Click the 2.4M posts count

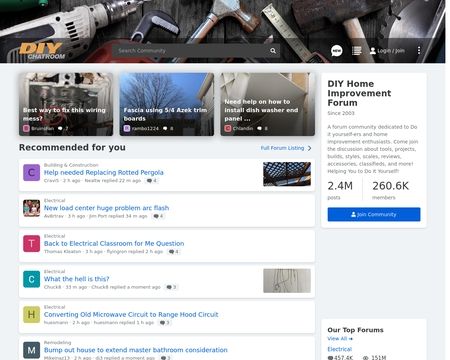pyautogui.click(x=340, y=186)
